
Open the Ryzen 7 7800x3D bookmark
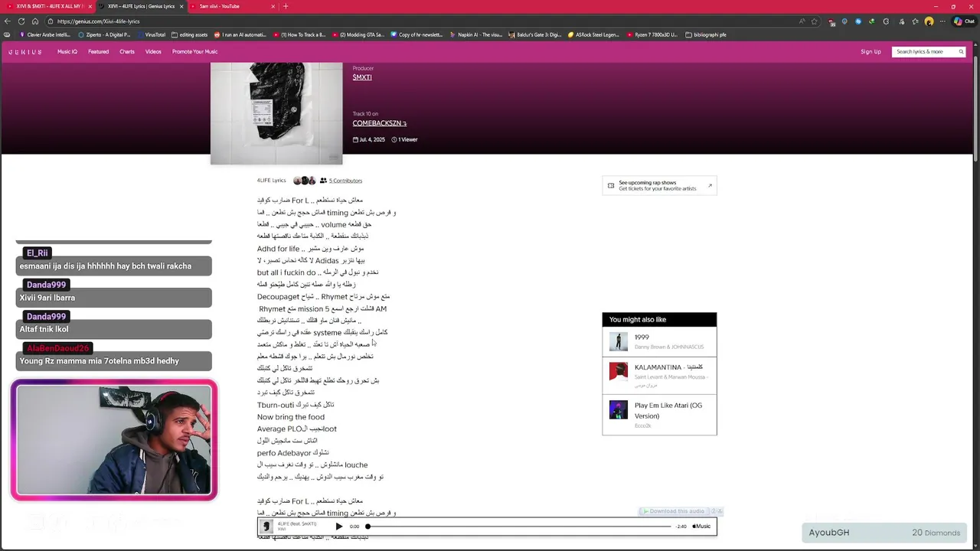point(652,34)
